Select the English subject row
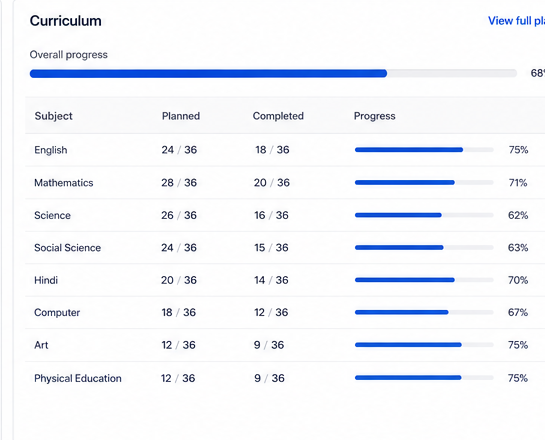 click(285, 150)
